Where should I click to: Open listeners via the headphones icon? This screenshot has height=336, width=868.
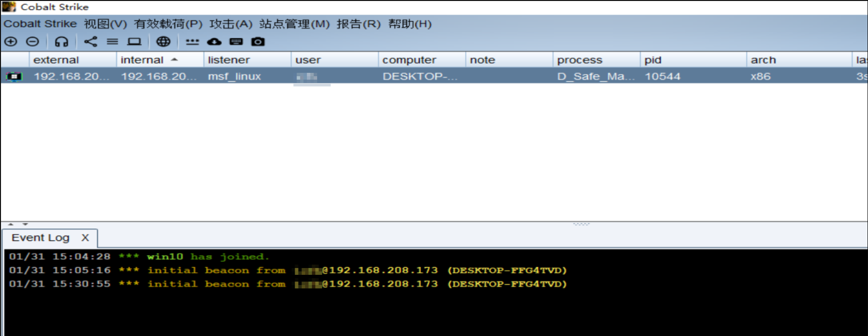point(62,42)
